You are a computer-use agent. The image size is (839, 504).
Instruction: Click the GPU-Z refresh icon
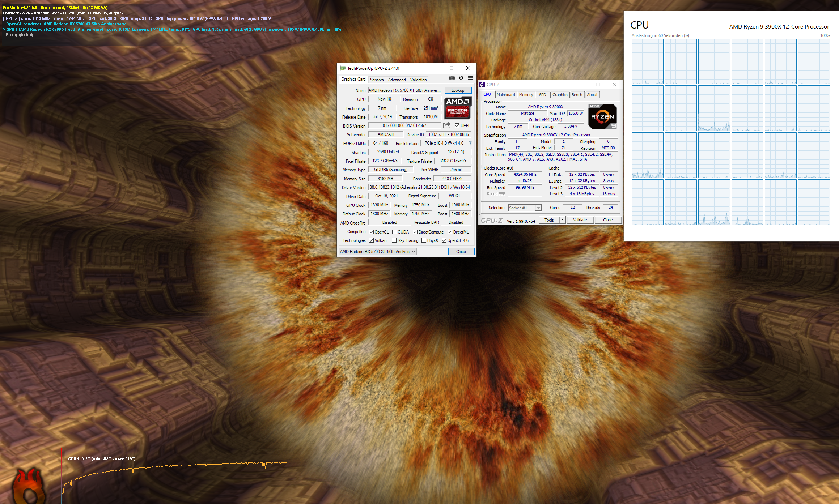(461, 78)
